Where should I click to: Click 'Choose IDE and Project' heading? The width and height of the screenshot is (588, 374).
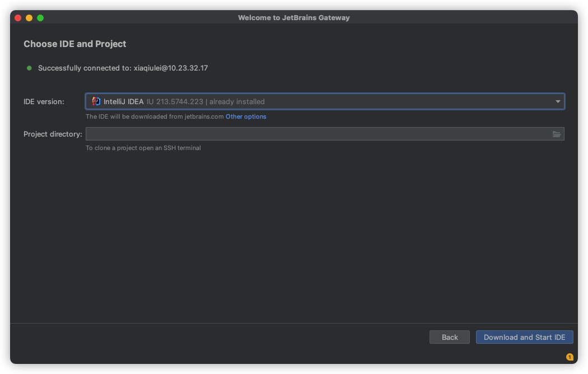[x=75, y=44]
